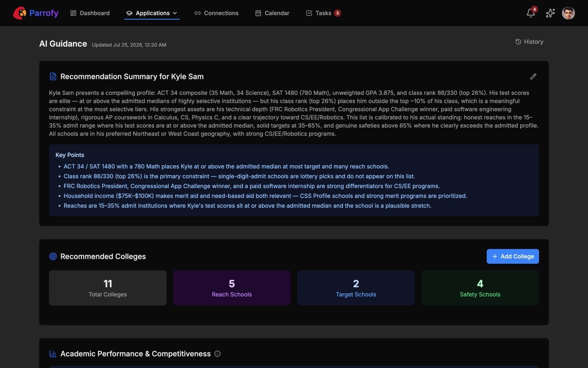Click the Key Points heading
Screen dimensions: 588x368
(x=70, y=155)
